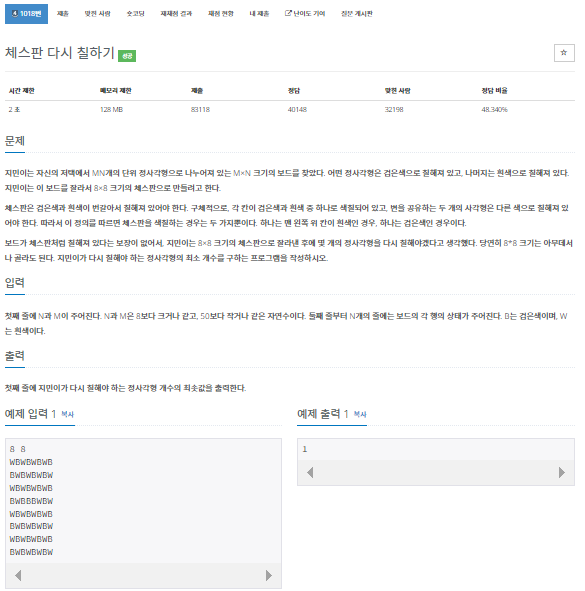Click right scroll arrow of example input box
585x591 pixels.
pos(269,575)
